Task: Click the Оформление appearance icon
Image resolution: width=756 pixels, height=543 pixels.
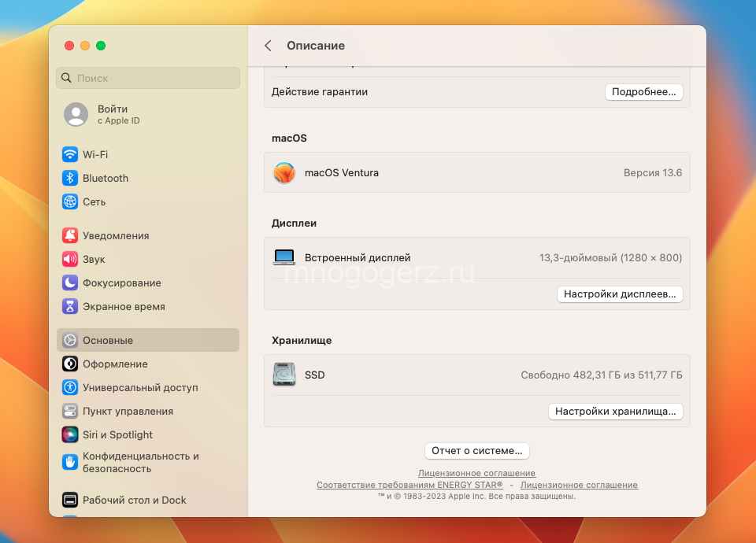Action: pos(70,364)
